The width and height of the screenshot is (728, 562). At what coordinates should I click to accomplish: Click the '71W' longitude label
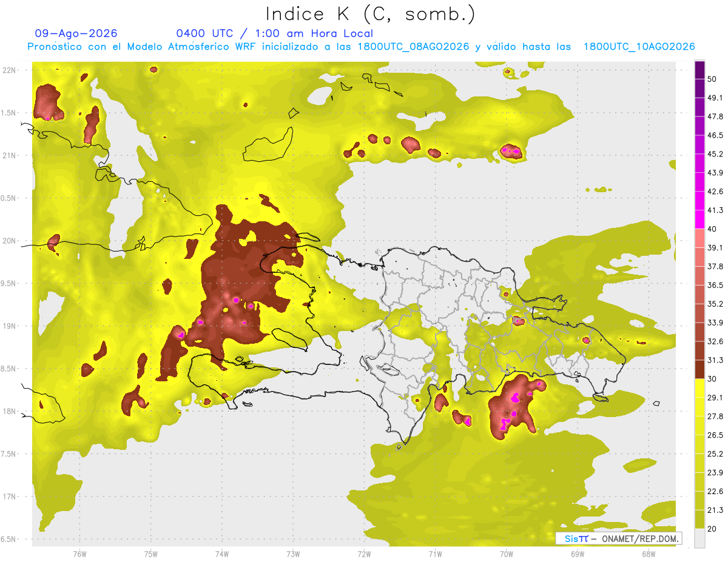(x=435, y=554)
